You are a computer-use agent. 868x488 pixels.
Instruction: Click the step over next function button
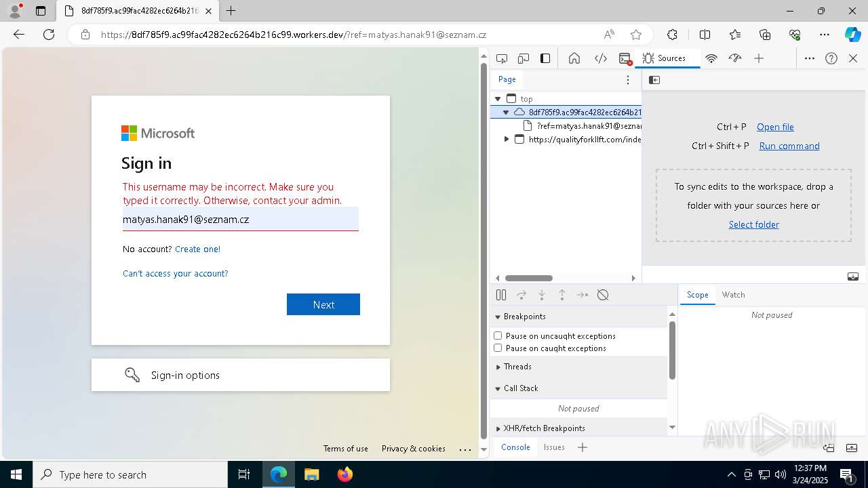(521, 295)
